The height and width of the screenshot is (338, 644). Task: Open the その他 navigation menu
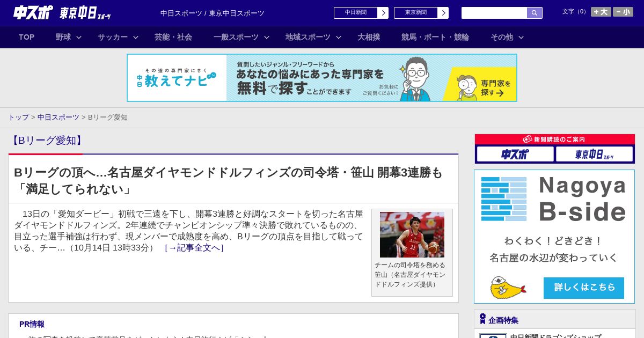[x=502, y=37]
